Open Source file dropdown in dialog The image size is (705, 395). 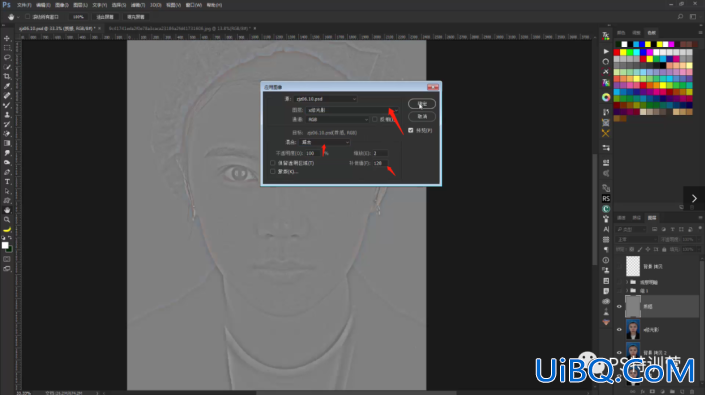[x=326, y=99]
